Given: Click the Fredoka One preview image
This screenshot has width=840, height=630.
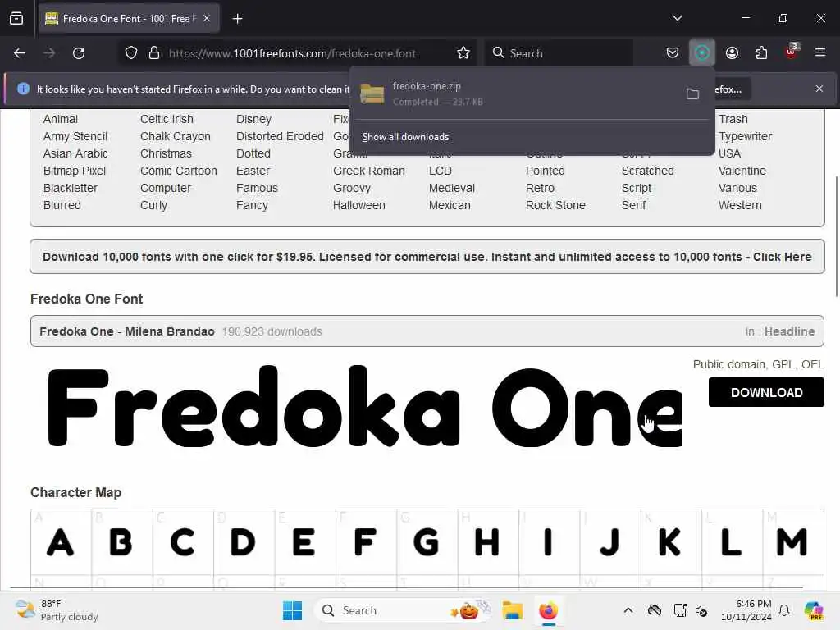Looking at the screenshot, I should [364, 407].
